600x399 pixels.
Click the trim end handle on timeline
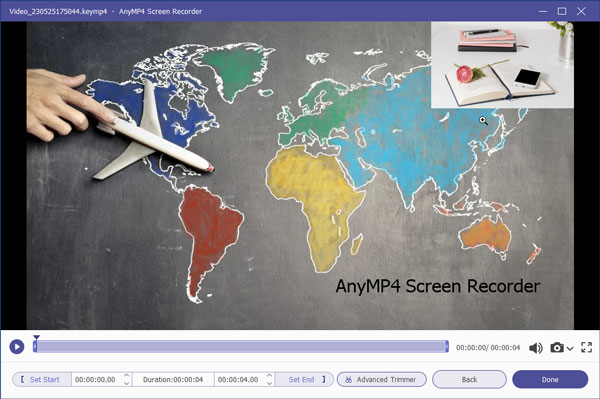(x=447, y=347)
